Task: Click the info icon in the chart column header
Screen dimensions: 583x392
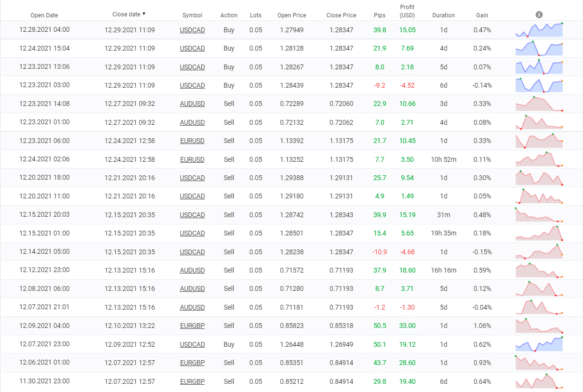Action: click(539, 14)
